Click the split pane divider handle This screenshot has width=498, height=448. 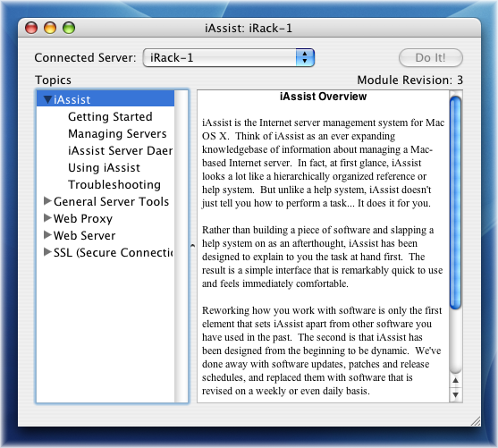(x=192, y=246)
